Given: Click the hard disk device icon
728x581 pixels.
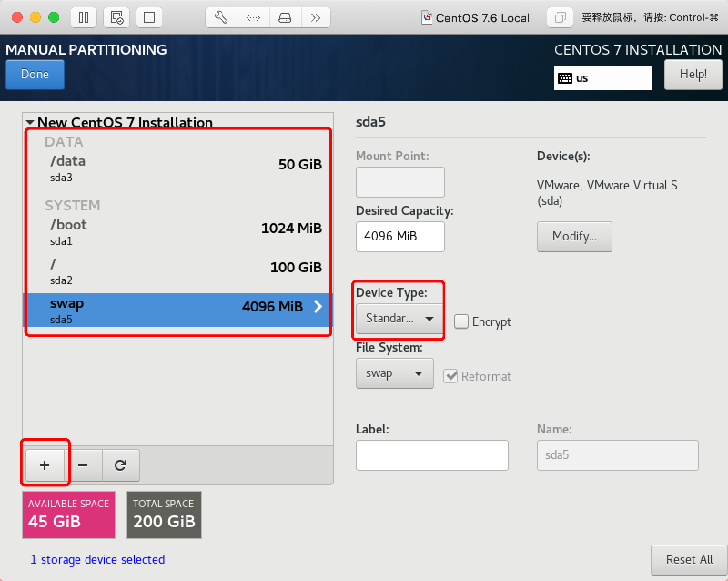Looking at the screenshot, I should tap(285, 17).
